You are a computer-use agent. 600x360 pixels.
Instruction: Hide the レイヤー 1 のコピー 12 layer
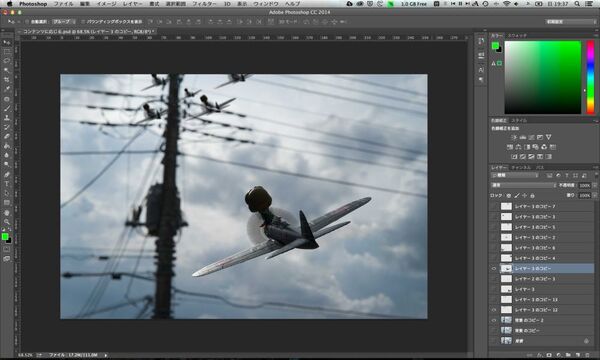[494, 310]
